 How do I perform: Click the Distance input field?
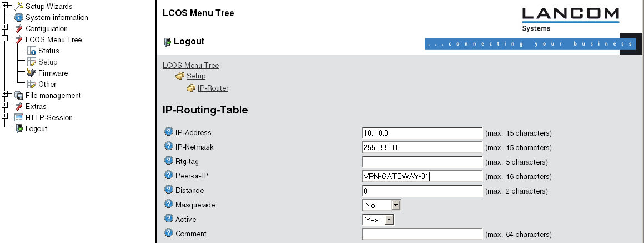coord(422,191)
